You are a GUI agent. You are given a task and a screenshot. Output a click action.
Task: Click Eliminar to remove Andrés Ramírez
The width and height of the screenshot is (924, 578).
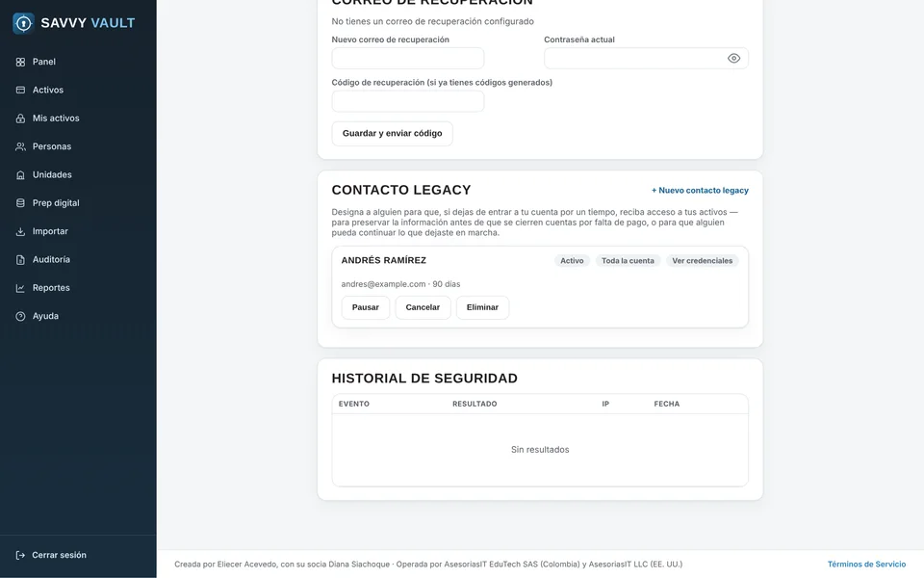482,307
